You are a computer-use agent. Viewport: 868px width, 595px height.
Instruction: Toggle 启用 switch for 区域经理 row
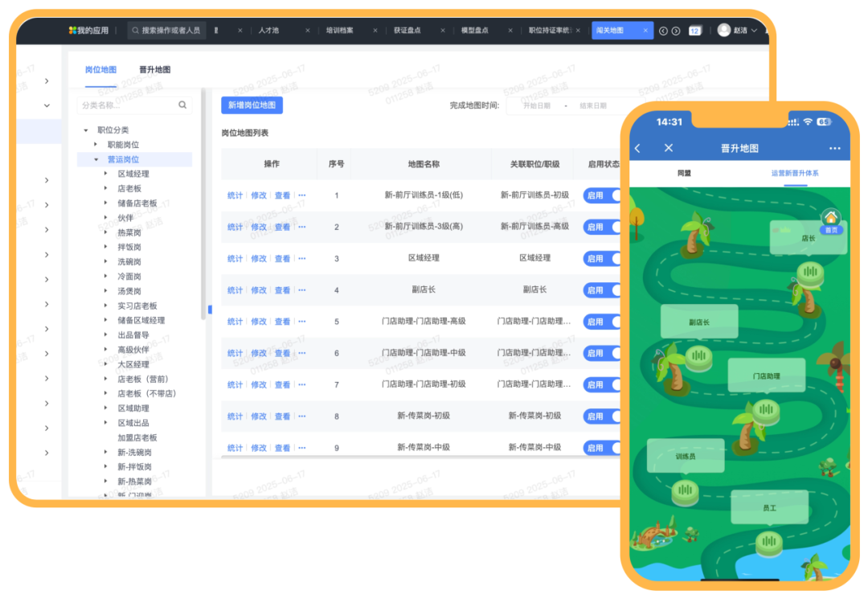click(x=603, y=259)
